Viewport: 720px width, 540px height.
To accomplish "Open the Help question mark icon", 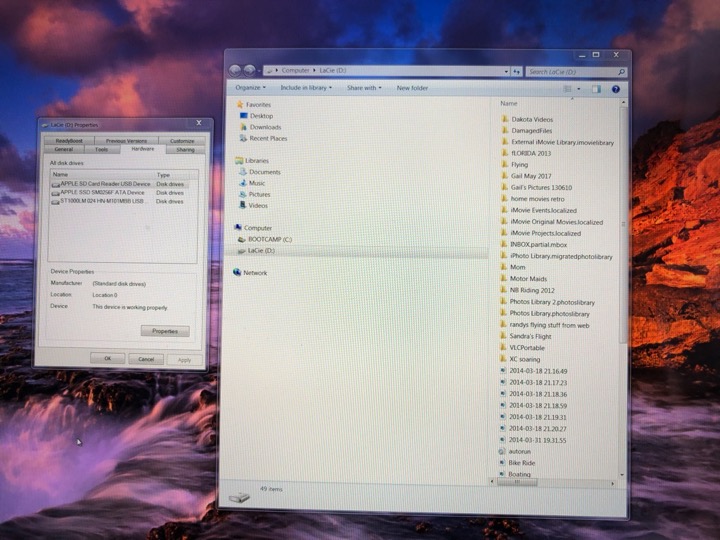I will tap(616, 89).
